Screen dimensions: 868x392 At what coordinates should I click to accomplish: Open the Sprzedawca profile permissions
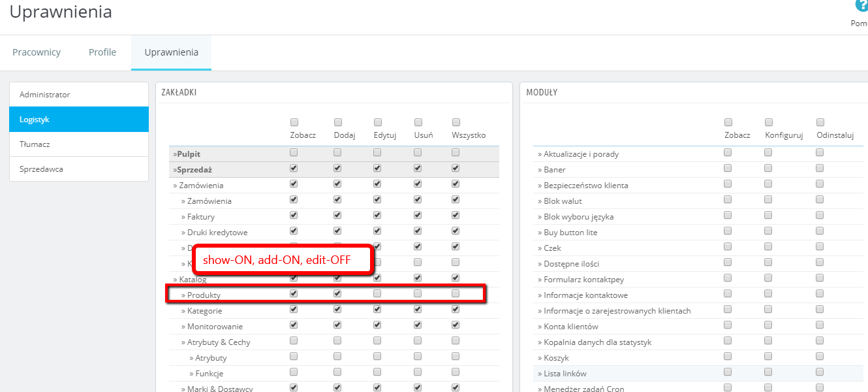click(x=79, y=169)
